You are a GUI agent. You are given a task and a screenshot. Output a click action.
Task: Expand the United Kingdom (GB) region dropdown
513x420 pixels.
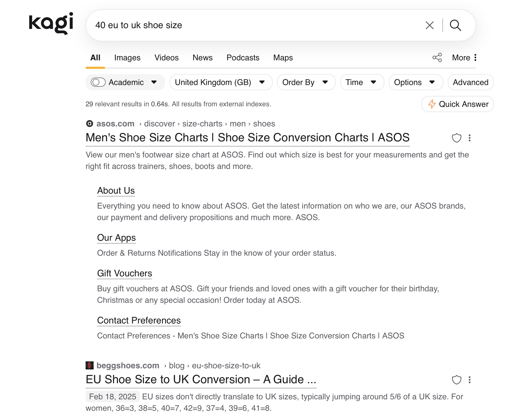point(221,82)
